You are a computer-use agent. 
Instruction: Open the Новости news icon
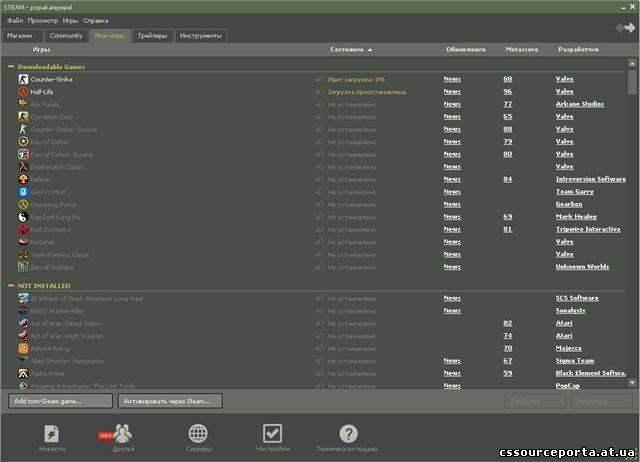52,433
